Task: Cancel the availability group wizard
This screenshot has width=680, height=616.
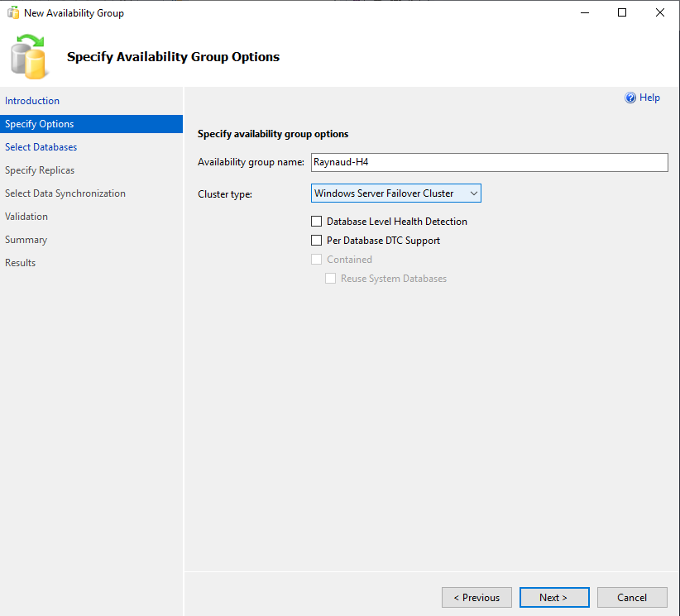Action: 632,597
